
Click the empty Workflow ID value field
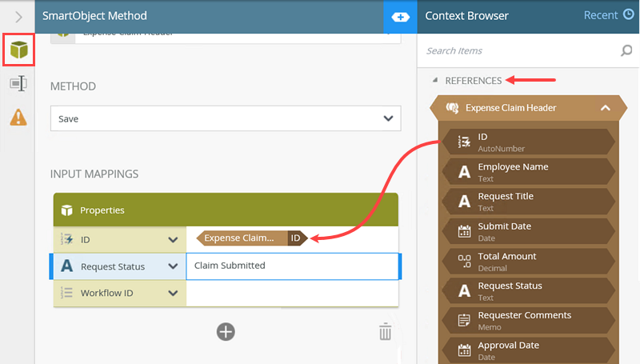[x=292, y=293]
